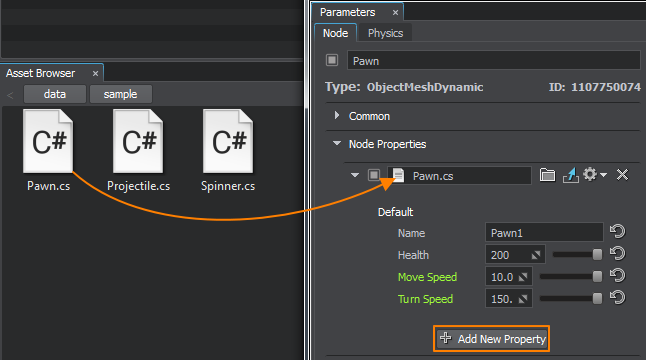This screenshot has width=646, height=360.
Task: Select the Node tab
Action: click(x=335, y=33)
